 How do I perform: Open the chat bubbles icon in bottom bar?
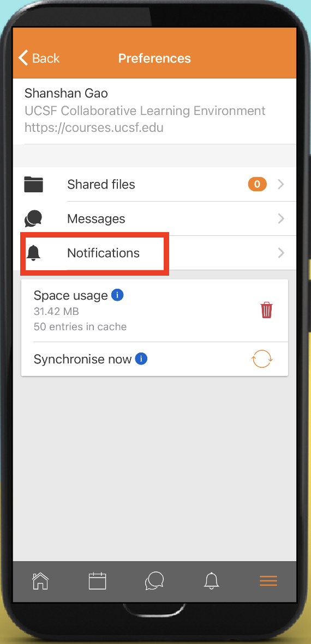(154, 581)
